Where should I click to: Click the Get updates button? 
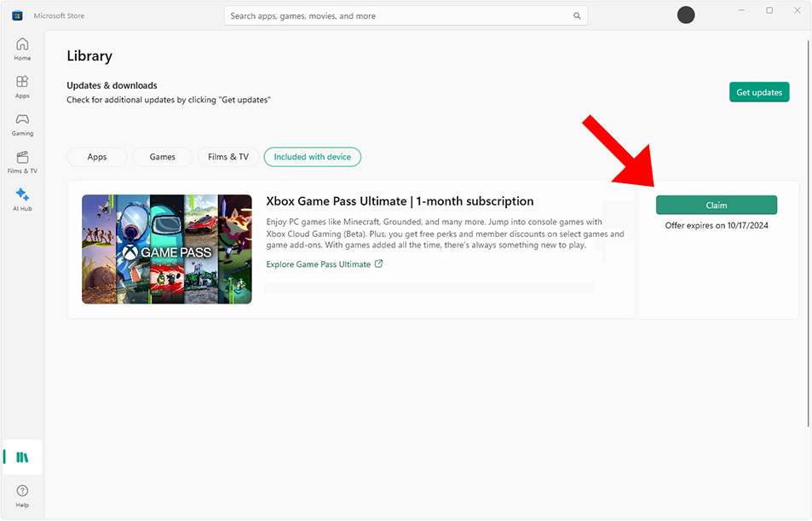click(759, 92)
